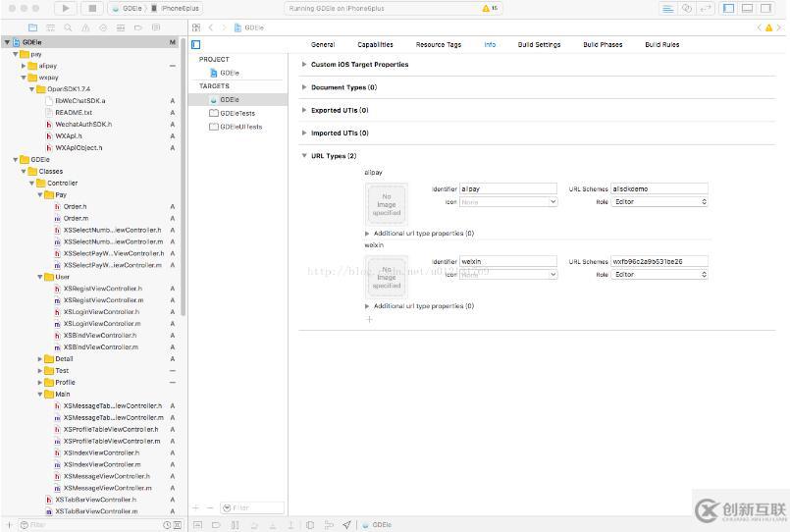Open the breakpoint navigator icon

(138, 27)
